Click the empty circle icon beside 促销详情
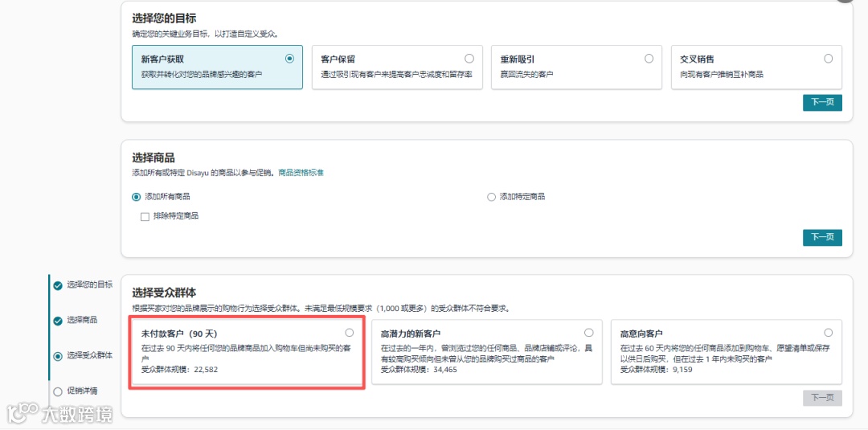This screenshot has height=430, width=868. (58, 391)
